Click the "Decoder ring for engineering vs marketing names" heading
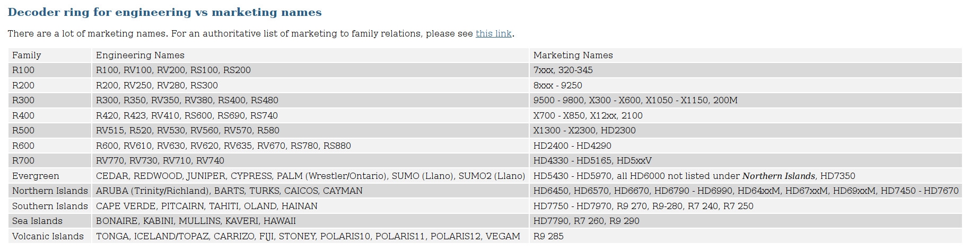This screenshot has height=252, width=980. point(164,12)
